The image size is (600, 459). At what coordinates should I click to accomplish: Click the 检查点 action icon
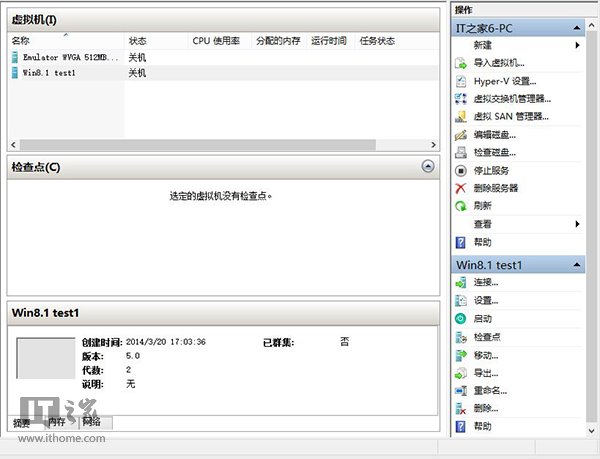[x=461, y=337]
